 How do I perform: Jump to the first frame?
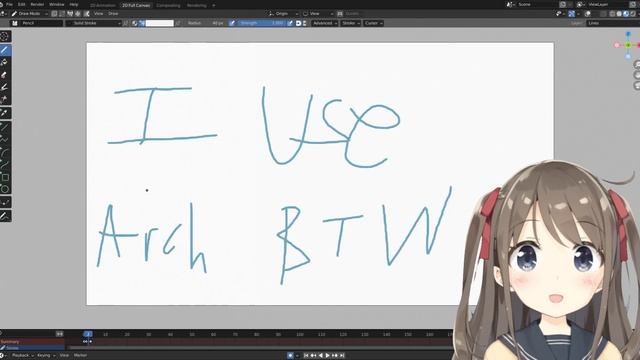pos(306,356)
